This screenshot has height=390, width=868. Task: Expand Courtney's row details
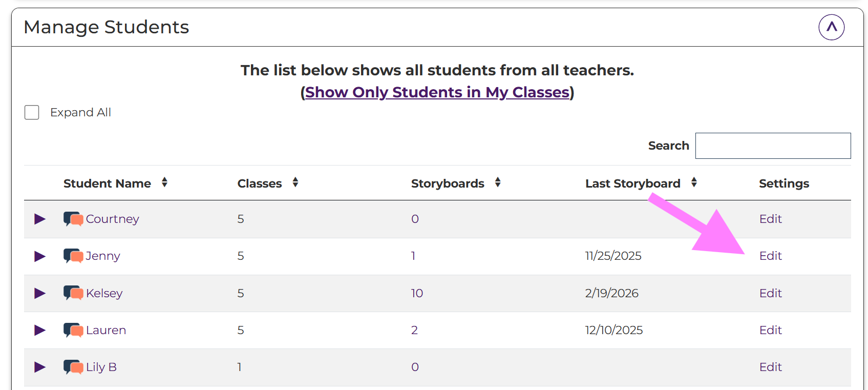pyautogui.click(x=40, y=219)
